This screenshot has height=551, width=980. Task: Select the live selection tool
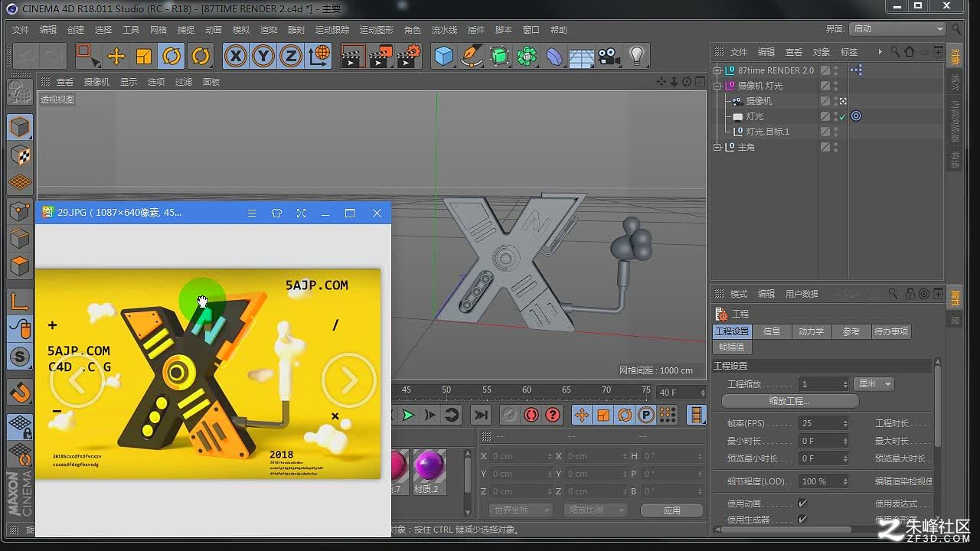click(87, 56)
